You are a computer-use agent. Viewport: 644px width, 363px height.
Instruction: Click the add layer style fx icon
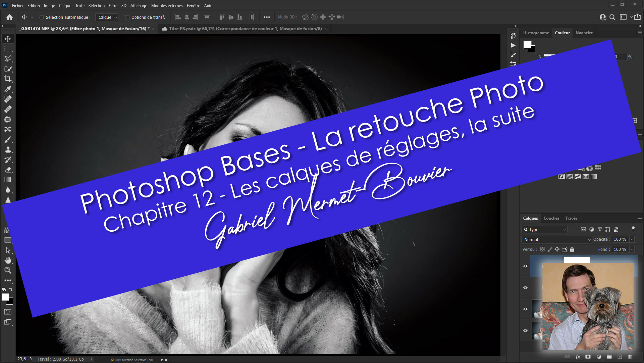coord(578,357)
